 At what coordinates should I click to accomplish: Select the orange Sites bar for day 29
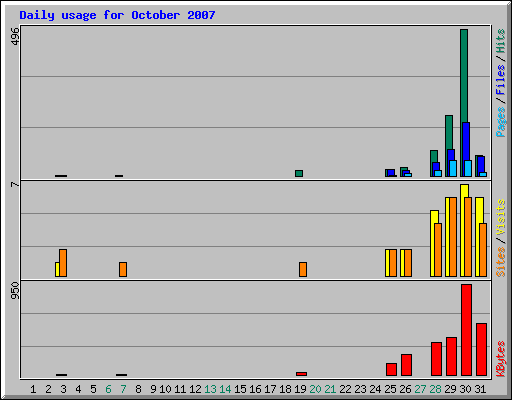point(453,237)
